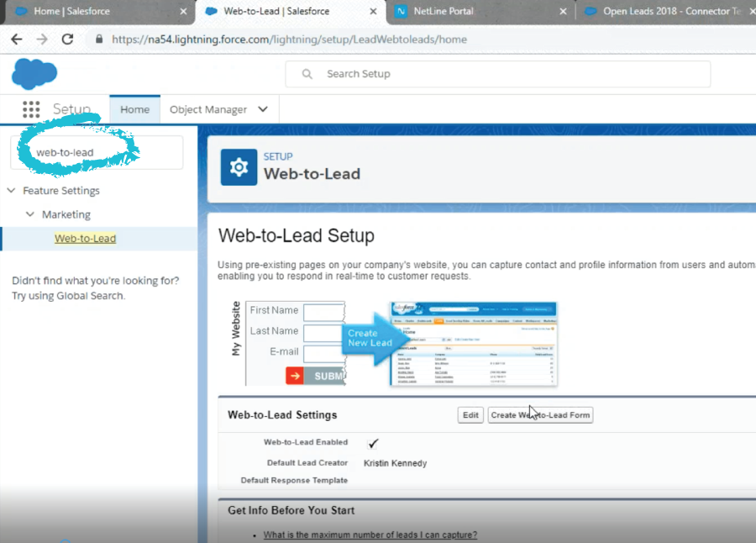The height and width of the screenshot is (543, 756).
Task: Select the Home tab in Setup
Action: coord(135,109)
